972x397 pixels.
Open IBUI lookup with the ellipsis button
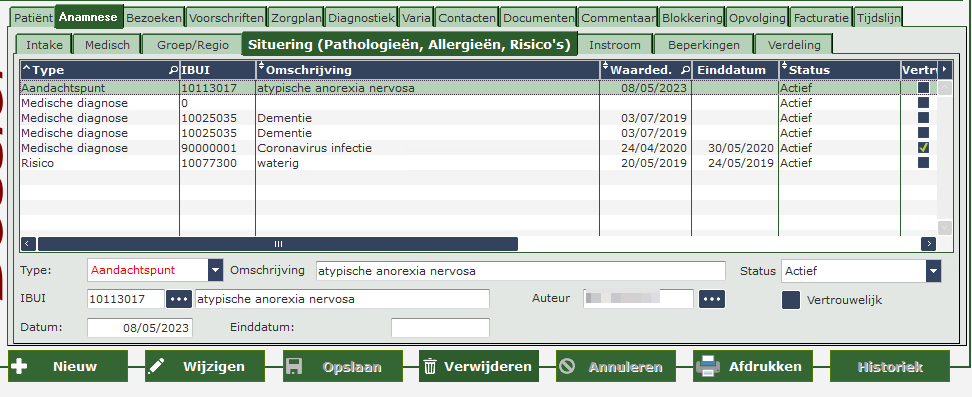click(x=179, y=299)
